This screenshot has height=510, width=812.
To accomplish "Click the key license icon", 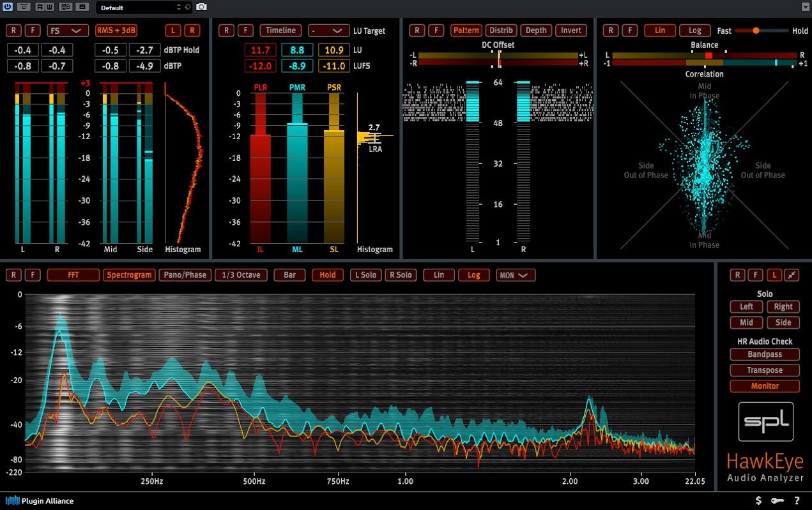I will (x=778, y=501).
